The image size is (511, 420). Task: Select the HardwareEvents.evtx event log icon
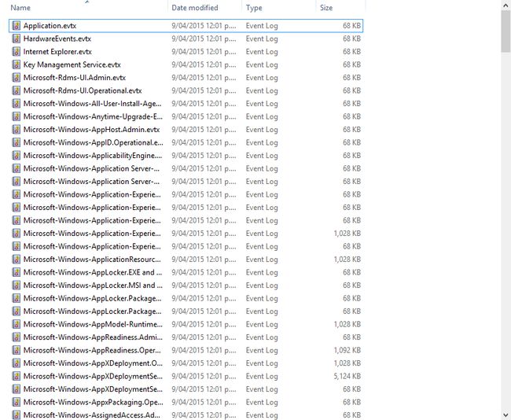[x=17, y=39]
